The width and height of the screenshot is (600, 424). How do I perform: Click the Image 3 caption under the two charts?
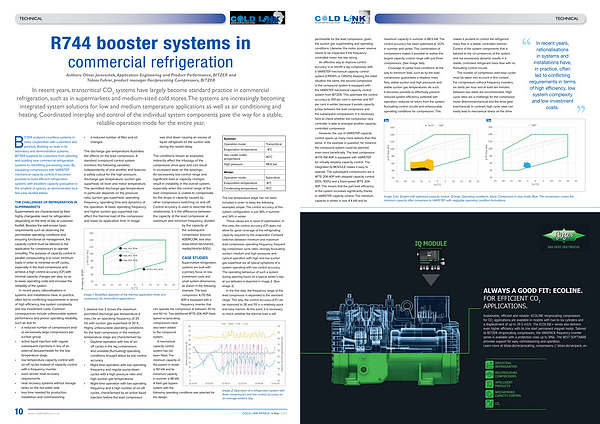[x=479, y=198]
